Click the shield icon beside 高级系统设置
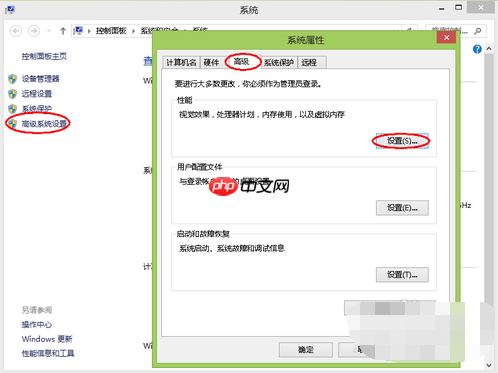This screenshot has width=498, height=373. (x=12, y=124)
